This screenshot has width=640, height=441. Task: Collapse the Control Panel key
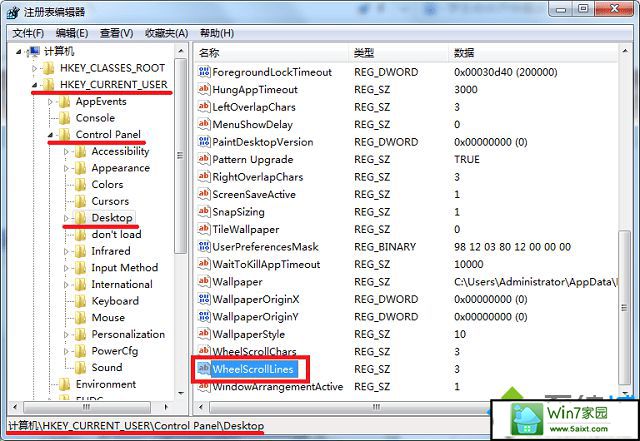click(x=50, y=135)
